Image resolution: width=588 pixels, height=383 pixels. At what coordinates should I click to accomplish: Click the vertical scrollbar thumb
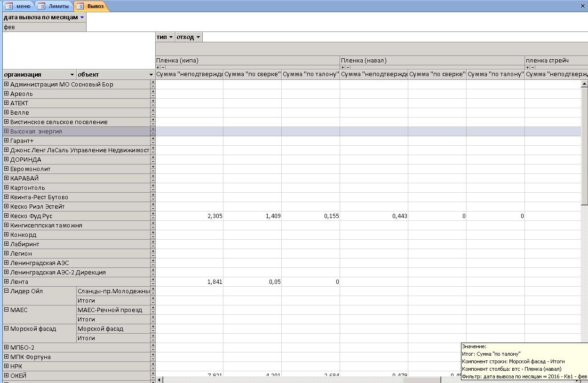pos(584,146)
